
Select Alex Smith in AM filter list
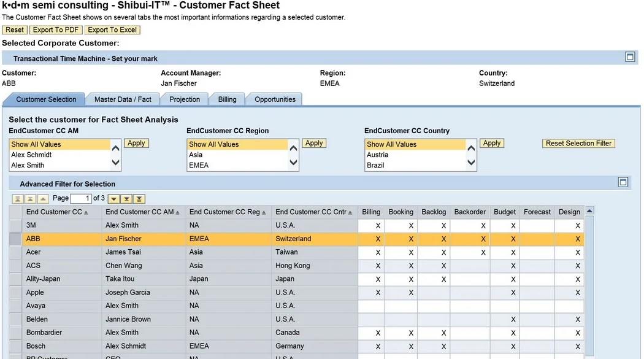coord(60,166)
